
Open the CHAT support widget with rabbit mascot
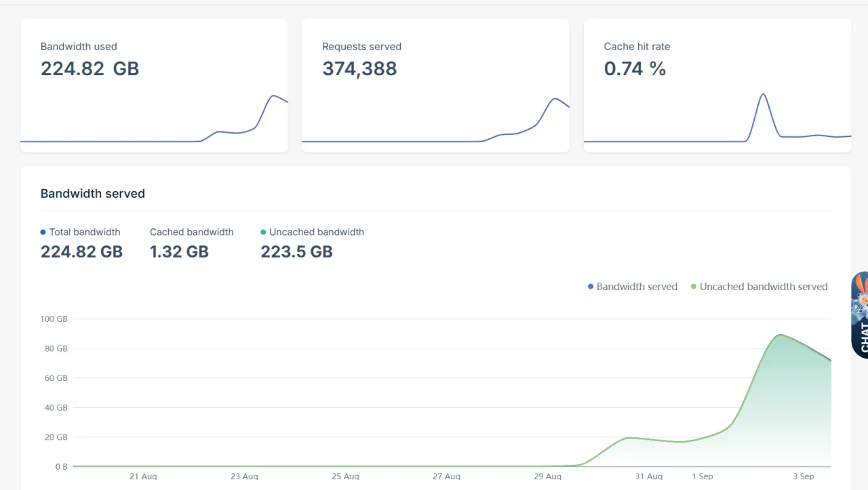[x=860, y=314]
